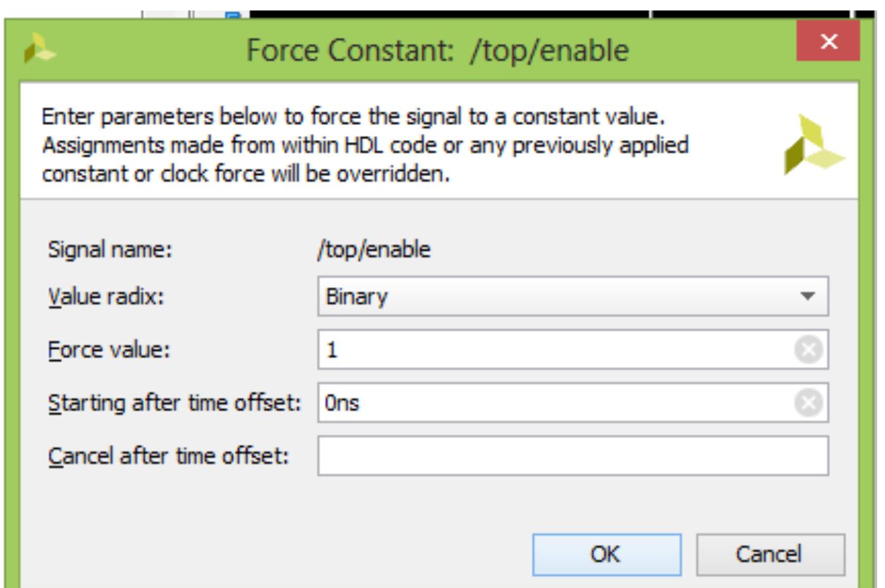Focus the Starting after time offset input

(x=556, y=403)
